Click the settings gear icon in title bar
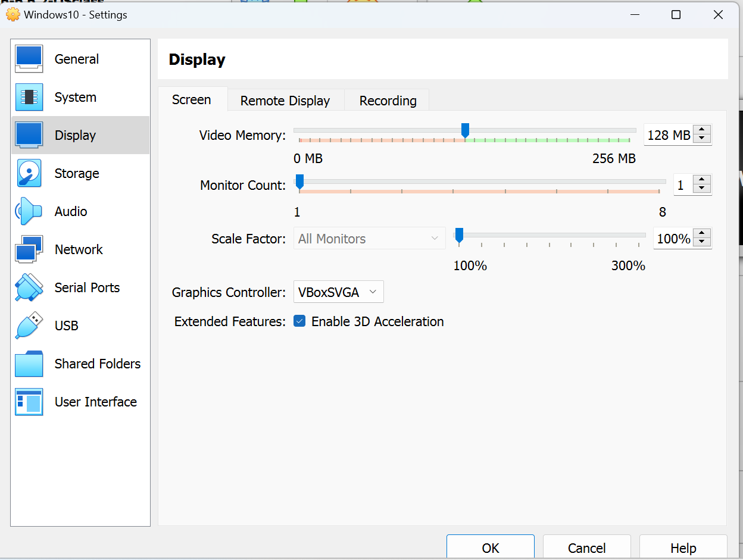743x560 pixels. pyautogui.click(x=13, y=14)
